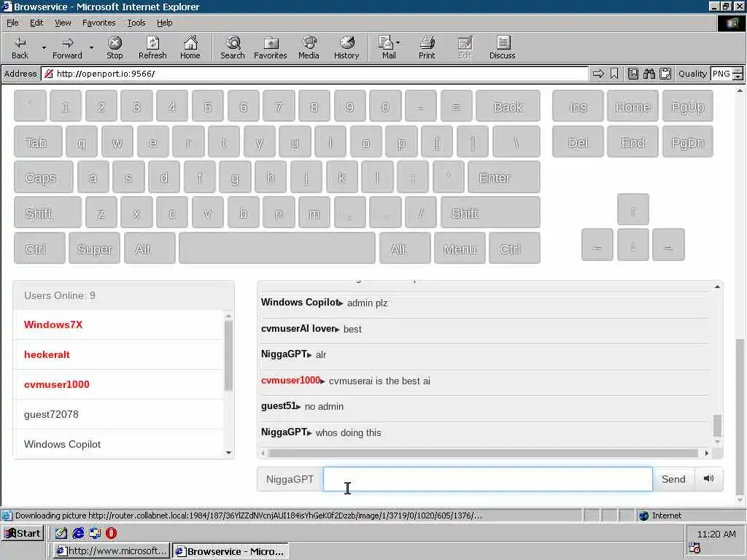Image resolution: width=747 pixels, height=560 pixels.
Task: Focus the chat message input field
Action: tap(487, 479)
